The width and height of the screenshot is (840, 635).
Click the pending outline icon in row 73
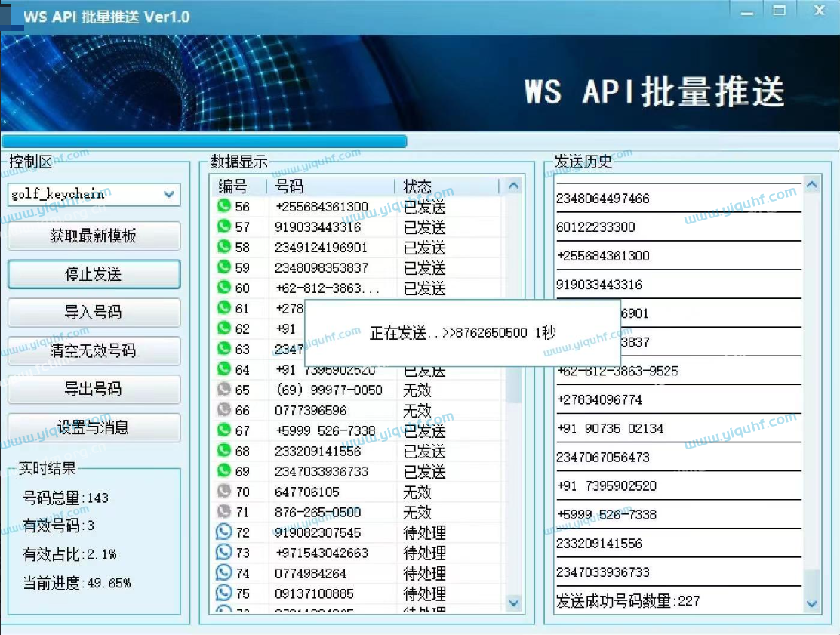[x=224, y=552]
